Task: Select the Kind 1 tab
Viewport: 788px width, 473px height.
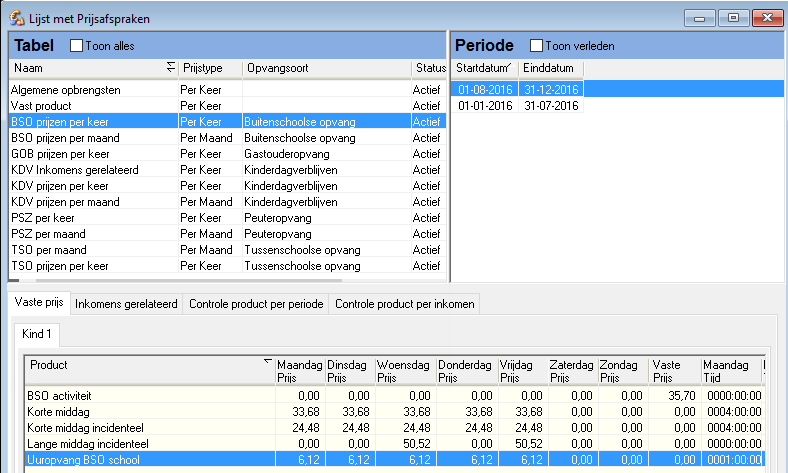Action: [x=38, y=333]
